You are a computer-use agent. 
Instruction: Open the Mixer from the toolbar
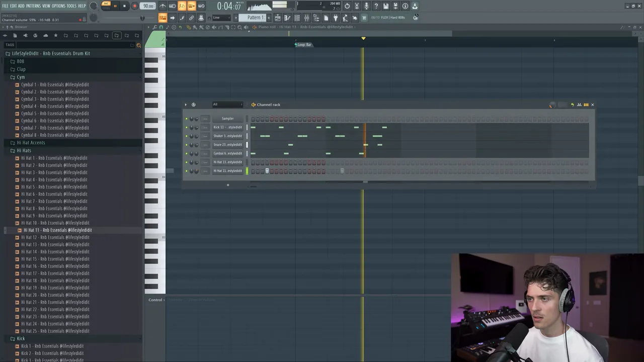(x=306, y=18)
